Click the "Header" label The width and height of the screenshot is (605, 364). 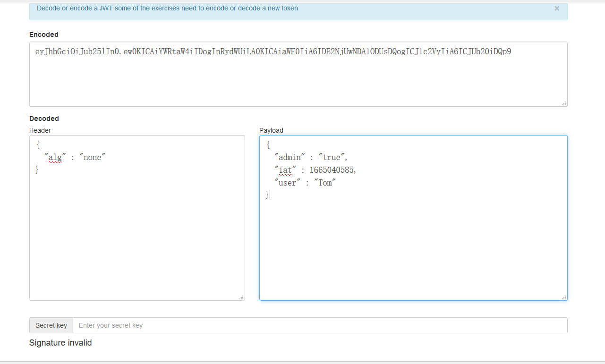[40, 130]
